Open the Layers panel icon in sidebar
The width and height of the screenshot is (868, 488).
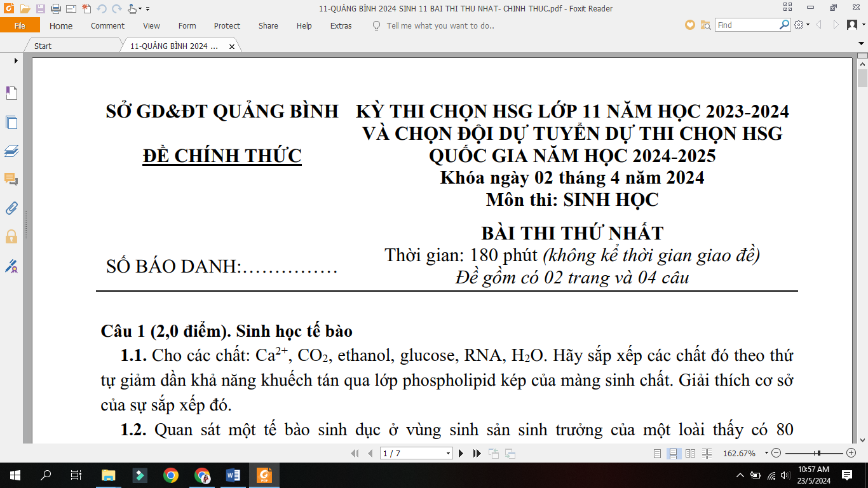(11, 151)
